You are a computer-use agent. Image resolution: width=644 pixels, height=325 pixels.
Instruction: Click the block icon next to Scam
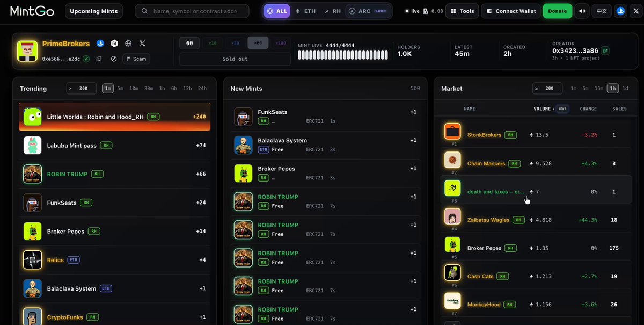[114, 59]
